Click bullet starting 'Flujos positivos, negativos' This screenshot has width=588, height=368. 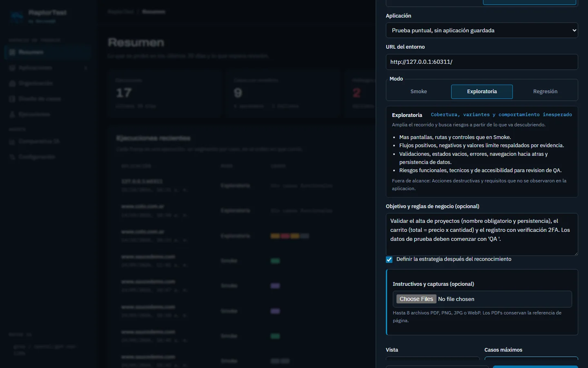click(x=481, y=146)
